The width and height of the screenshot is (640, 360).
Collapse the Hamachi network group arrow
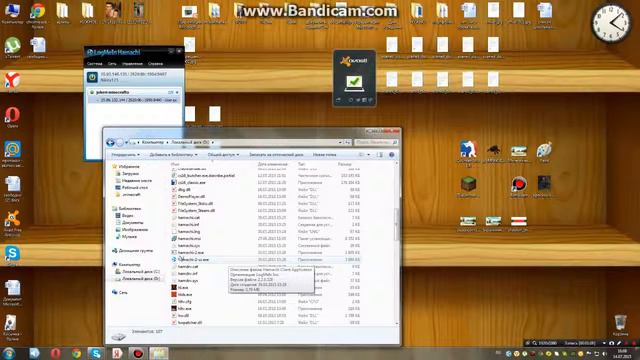pos(177,92)
